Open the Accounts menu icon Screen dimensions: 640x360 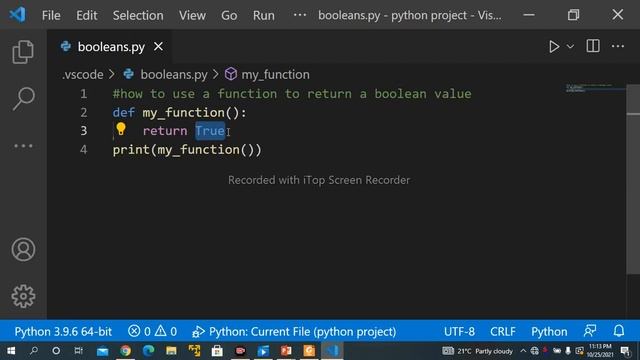pyautogui.click(x=23, y=249)
